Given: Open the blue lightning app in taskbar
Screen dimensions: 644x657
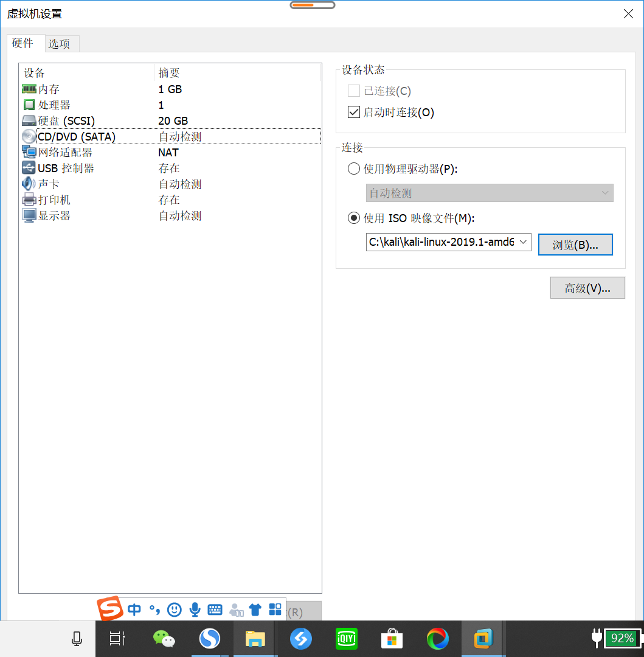Looking at the screenshot, I should click(300, 639).
